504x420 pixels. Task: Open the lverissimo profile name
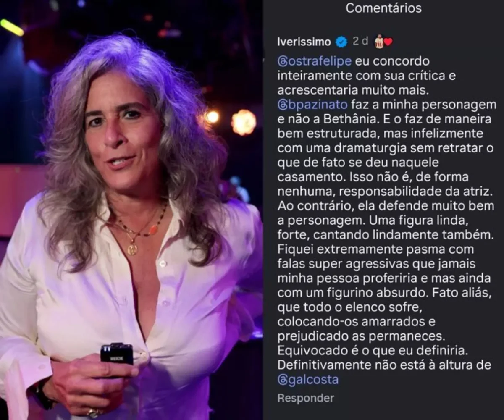(x=304, y=42)
